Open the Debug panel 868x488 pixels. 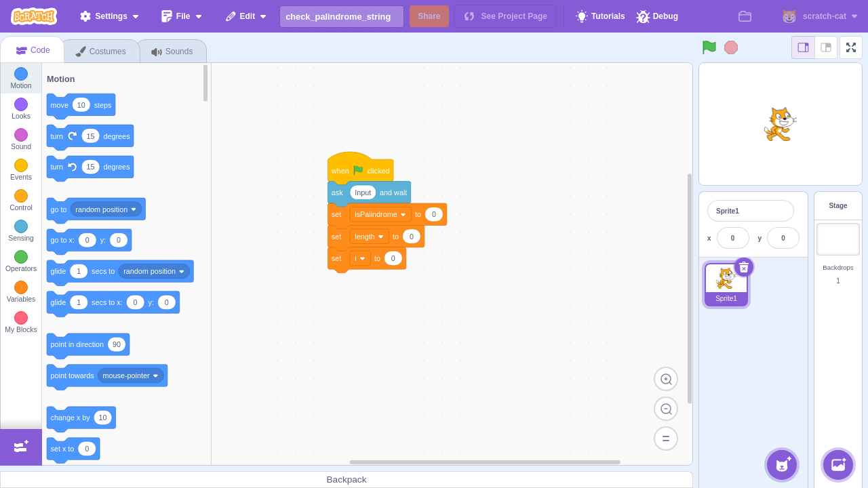(657, 16)
